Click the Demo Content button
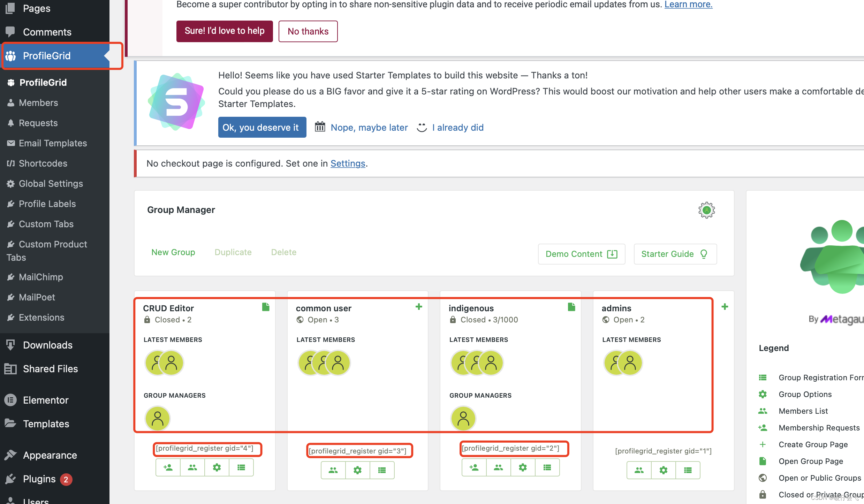The width and height of the screenshot is (864, 504). (581, 254)
